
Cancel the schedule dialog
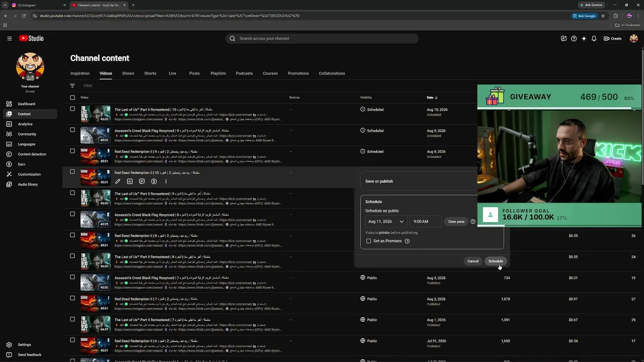click(x=473, y=261)
